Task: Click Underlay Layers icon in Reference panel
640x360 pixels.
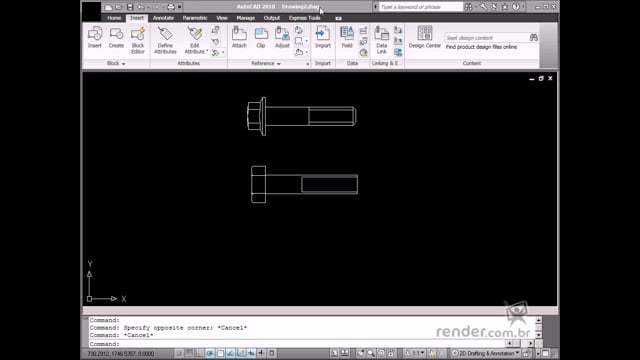Action: 299,30
